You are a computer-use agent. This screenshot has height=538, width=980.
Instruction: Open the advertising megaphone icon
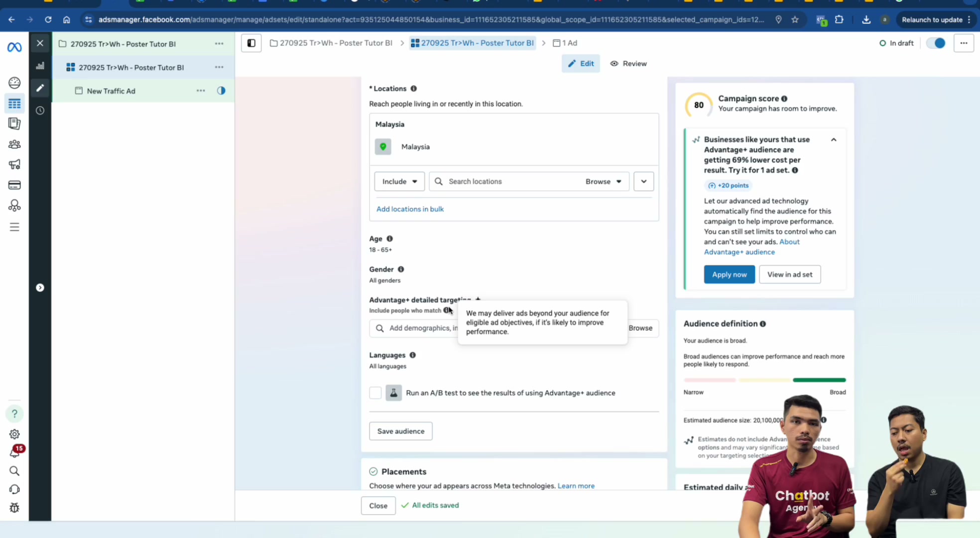[14, 164]
